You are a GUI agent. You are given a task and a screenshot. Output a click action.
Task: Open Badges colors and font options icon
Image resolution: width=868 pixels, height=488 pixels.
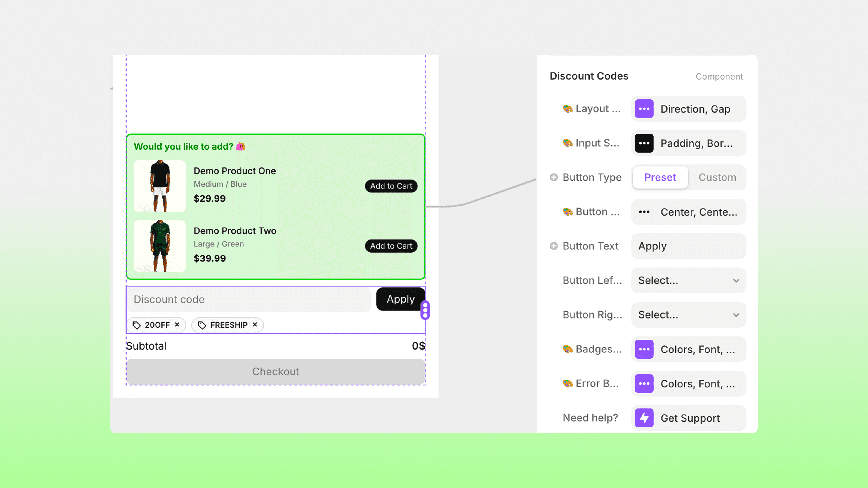point(644,349)
